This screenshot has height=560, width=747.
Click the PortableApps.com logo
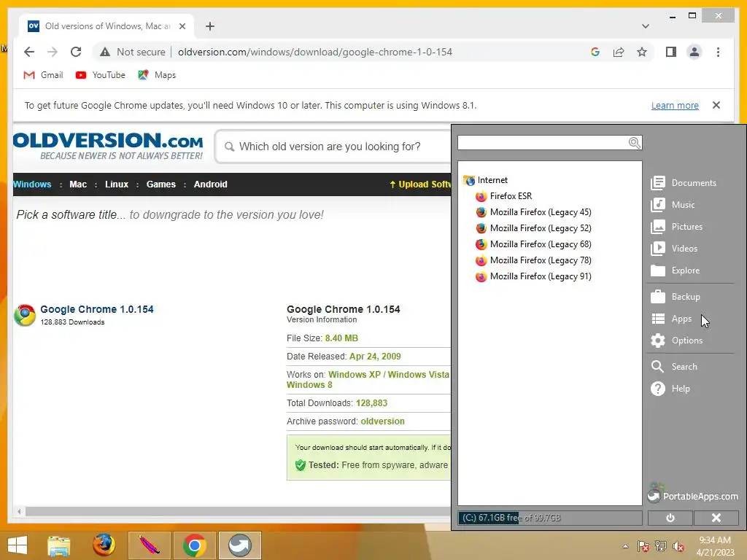[x=692, y=494]
